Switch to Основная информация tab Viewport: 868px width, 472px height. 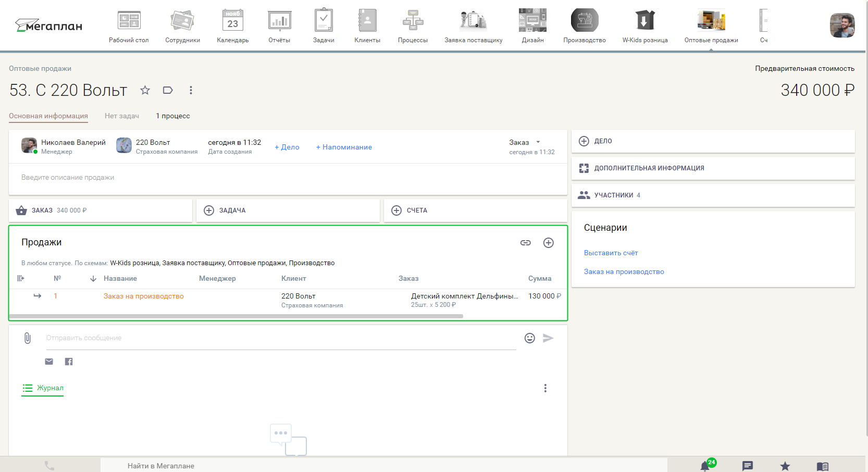point(48,116)
